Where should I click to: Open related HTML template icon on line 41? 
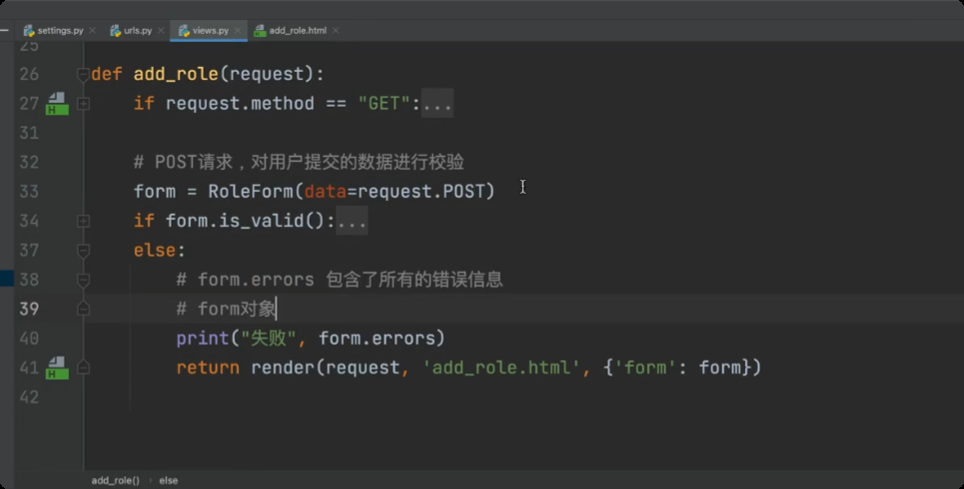(57, 368)
